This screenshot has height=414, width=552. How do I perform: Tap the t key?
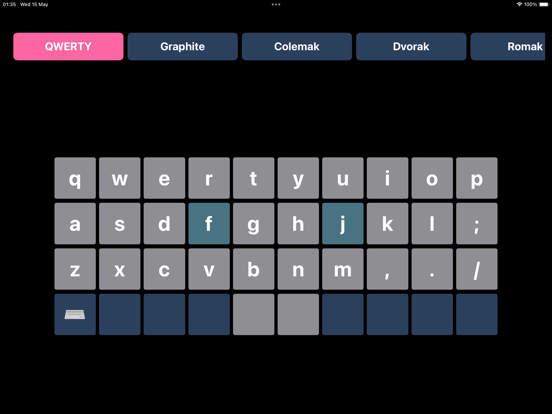pyautogui.click(x=253, y=178)
